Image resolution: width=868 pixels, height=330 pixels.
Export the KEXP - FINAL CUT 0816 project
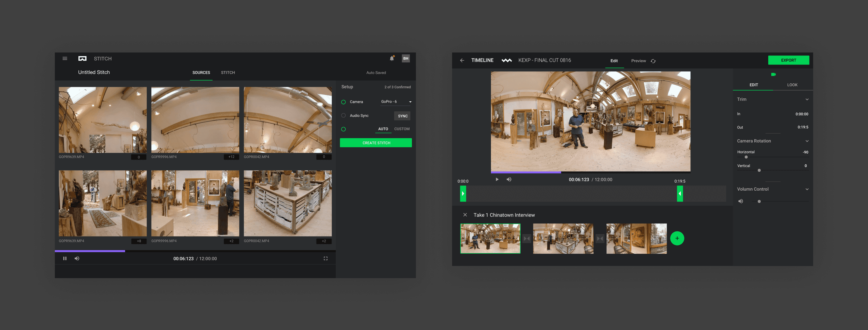[788, 60]
